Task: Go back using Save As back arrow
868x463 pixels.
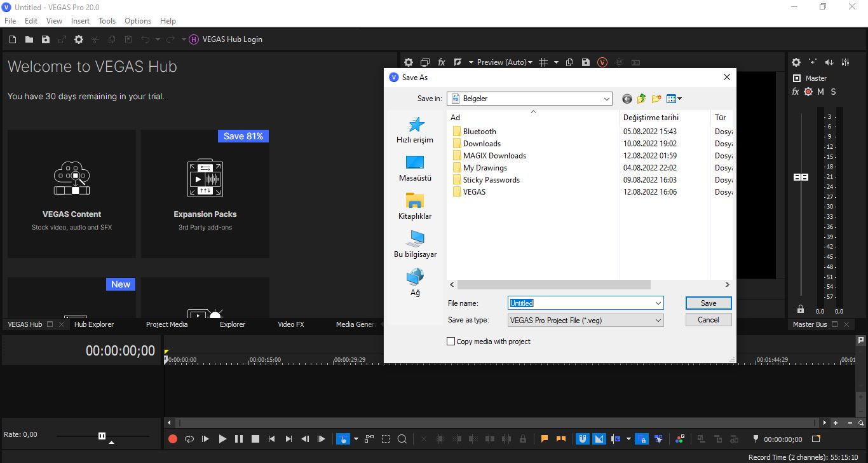Action: 627,99
